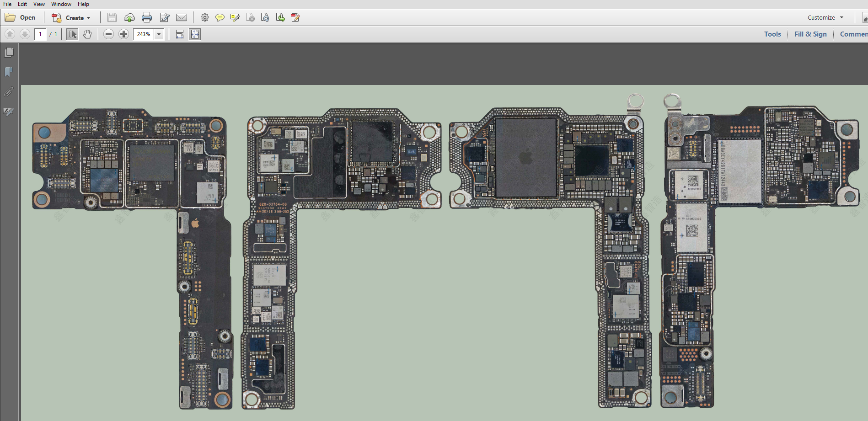Print the document with printer icon

(147, 18)
